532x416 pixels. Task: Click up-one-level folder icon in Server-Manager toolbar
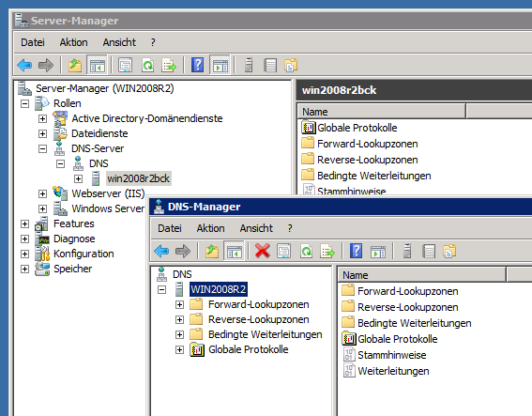click(75, 65)
